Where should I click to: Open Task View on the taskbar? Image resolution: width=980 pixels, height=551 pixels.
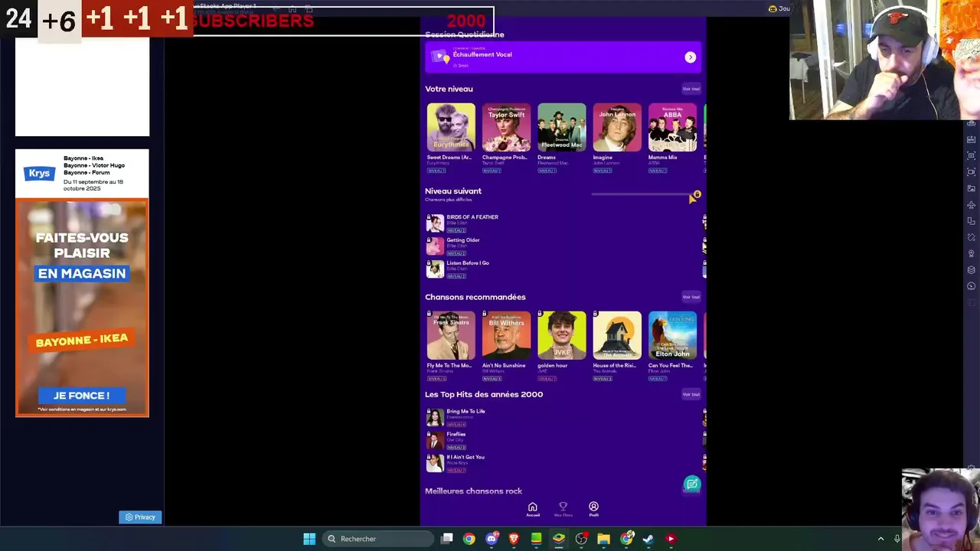point(447,539)
